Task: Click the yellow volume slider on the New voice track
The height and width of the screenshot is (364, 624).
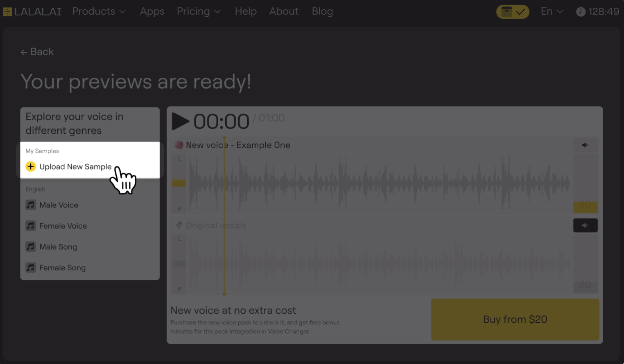Action: click(x=179, y=183)
